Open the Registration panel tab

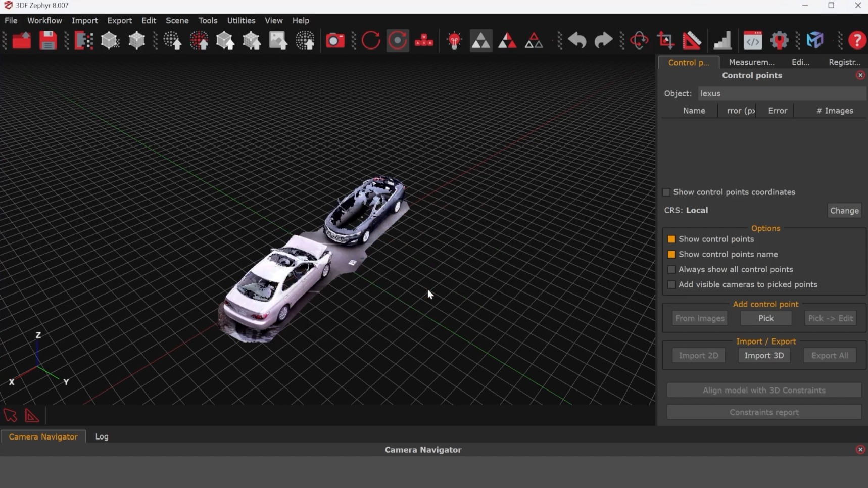coord(844,62)
